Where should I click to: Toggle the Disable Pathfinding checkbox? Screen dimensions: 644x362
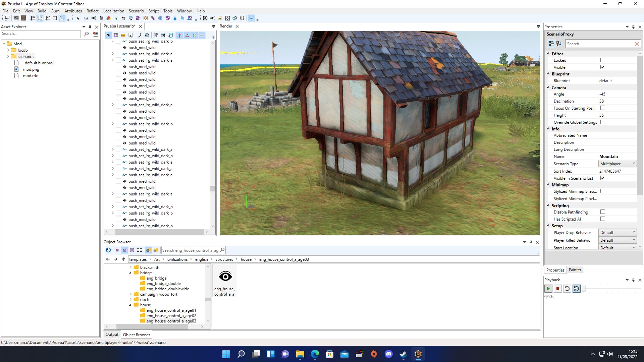tap(602, 212)
